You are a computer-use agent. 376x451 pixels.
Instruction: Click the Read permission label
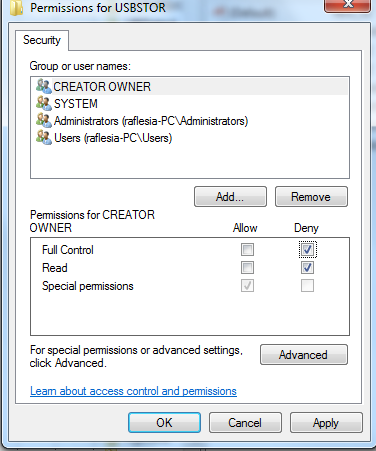55,268
